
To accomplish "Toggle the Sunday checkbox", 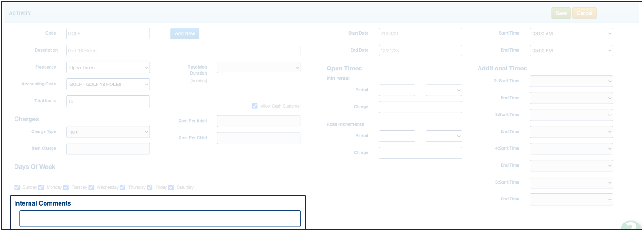I will [17, 187].
